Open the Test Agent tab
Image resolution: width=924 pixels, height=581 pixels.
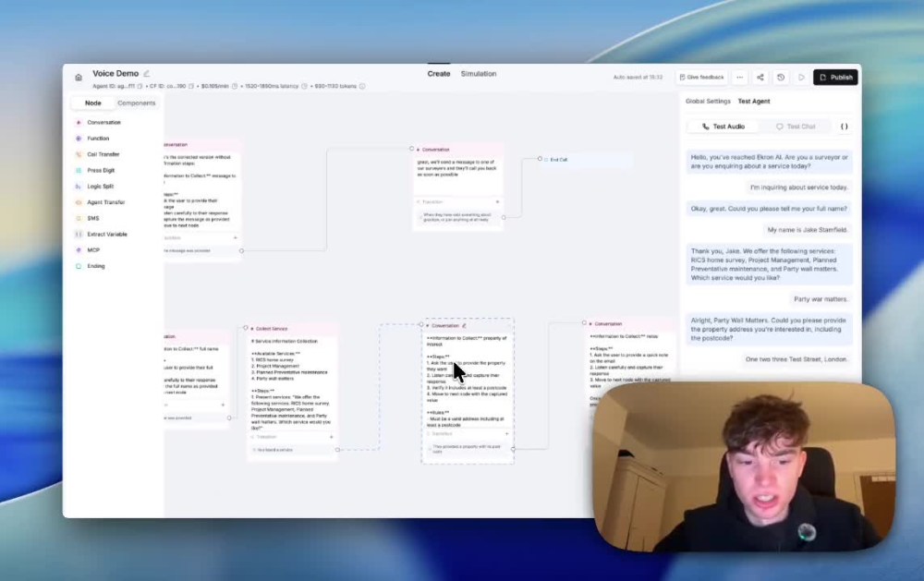pyautogui.click(x=754, y=102)
